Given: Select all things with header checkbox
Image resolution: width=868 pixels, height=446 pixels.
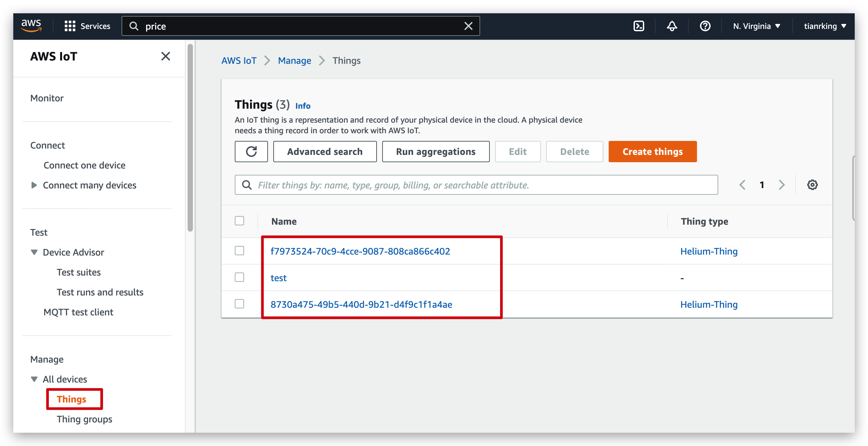Looking at the screenshot, I should (239, 221).
